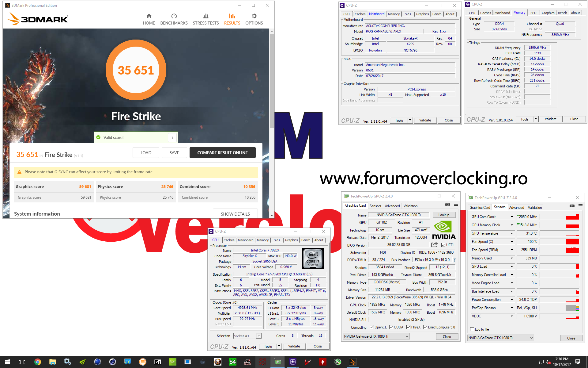Viewport: 588px width, 368px height.
Task: Open the OPTIONS gear icon in 3DMark
Action: tap(254, 16)
